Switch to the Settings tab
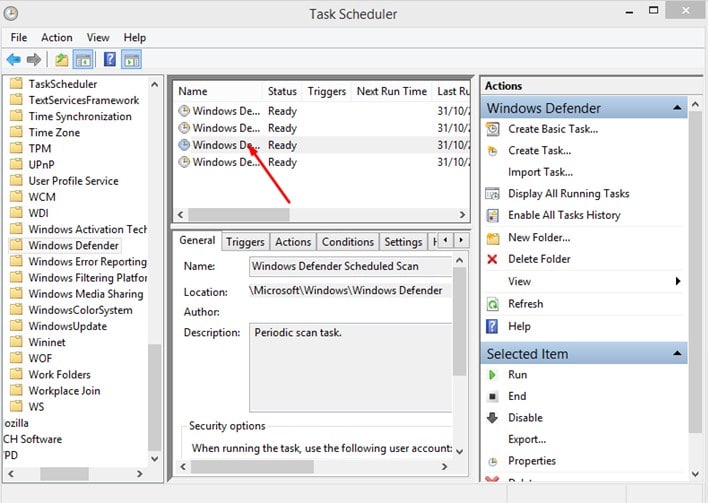The height and width of the screenshot is (503, 708). pyautogui.click(x=403, y=242)
